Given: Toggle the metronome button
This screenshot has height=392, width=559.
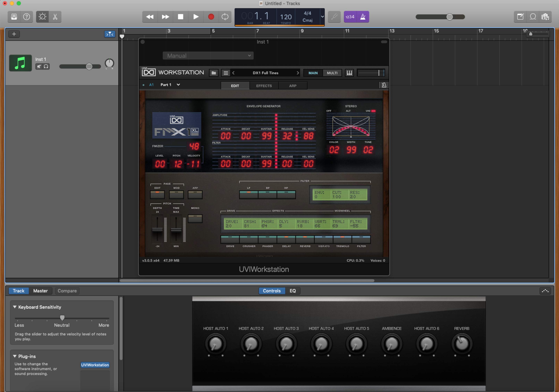Looking at the screenshot, I should tap(363, 17).
